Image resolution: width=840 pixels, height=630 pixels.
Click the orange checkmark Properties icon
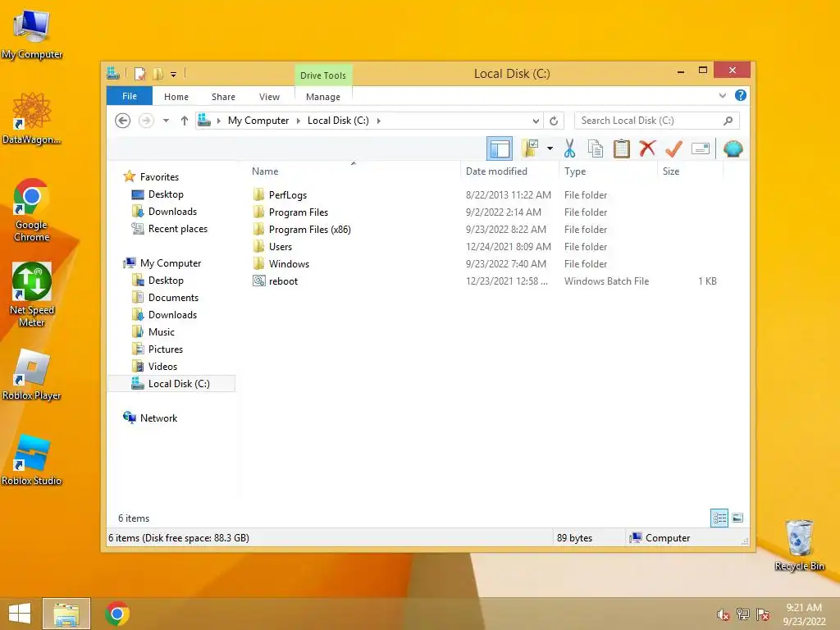point(673,148)
